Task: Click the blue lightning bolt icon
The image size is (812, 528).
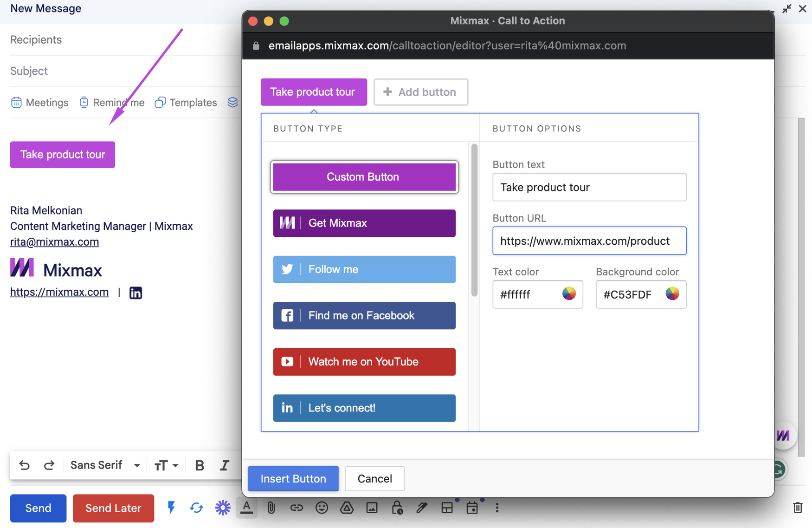Action: [x=172, y=508]
